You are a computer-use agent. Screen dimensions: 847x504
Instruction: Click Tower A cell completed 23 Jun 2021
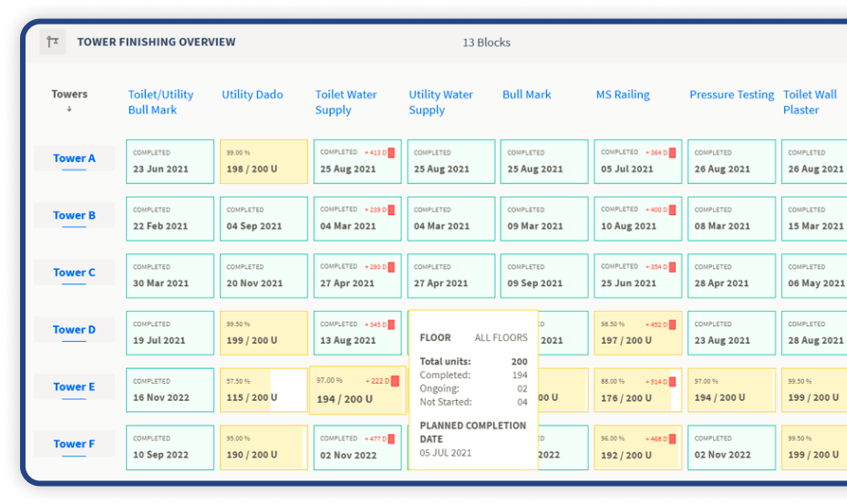pyautogui.click(x=170, y=161)
